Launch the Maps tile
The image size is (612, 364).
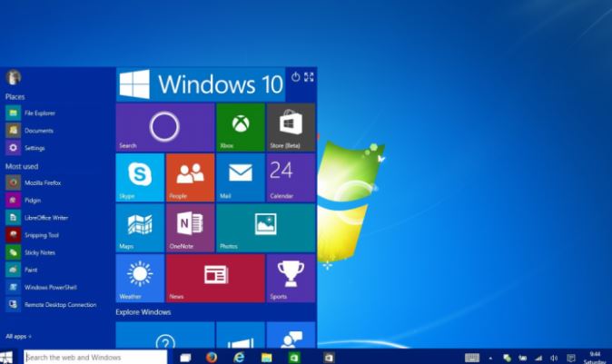point(140,228)
